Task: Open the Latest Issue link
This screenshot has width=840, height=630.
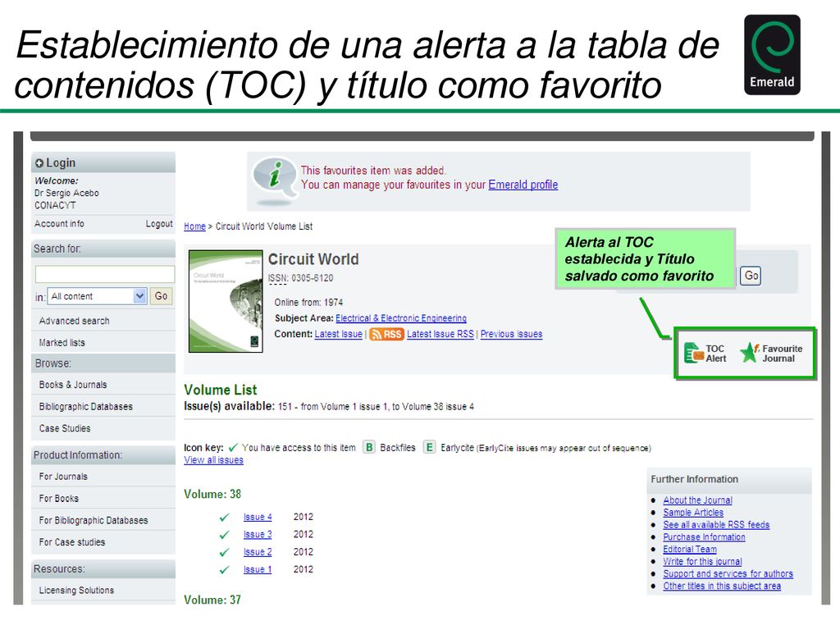Action: (339, 335)
